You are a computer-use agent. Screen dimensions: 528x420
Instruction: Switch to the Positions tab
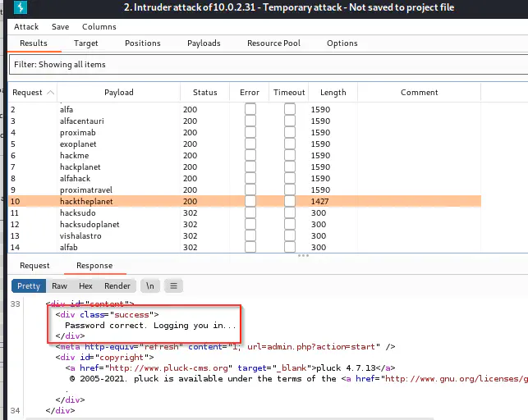(x=143, y=43)
